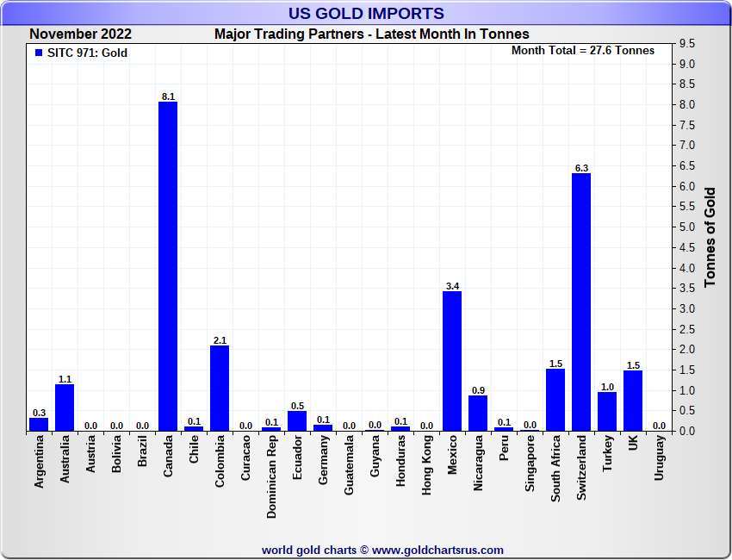This screenshot has height=560, width=732.
Task: Click the 'SITC 971: Gold' legend text
Action: (87, 53)
